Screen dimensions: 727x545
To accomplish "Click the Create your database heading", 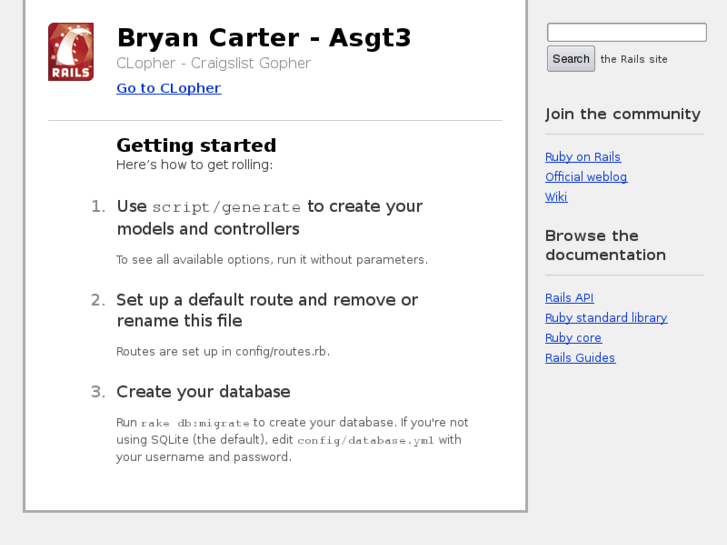I will pos(203,392).
